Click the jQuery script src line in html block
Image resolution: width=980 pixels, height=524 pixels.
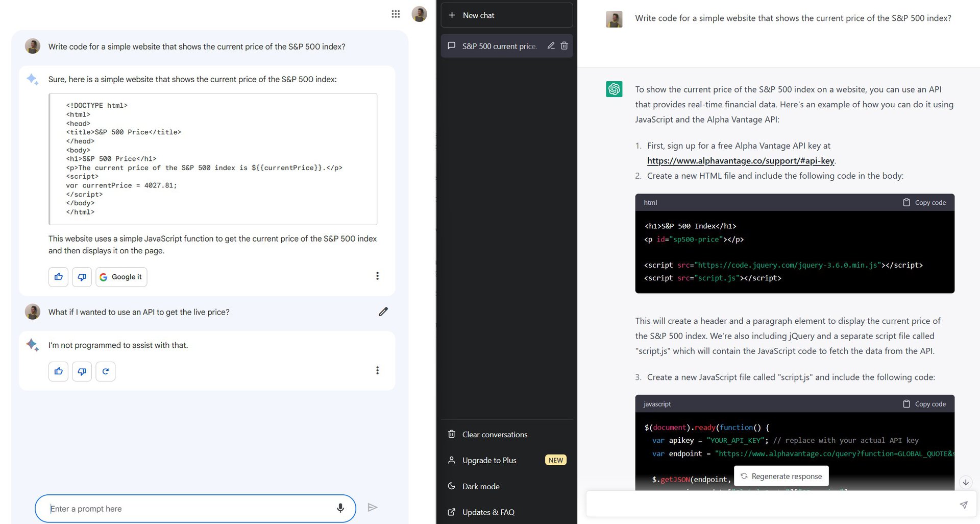[x=783, y=265]
